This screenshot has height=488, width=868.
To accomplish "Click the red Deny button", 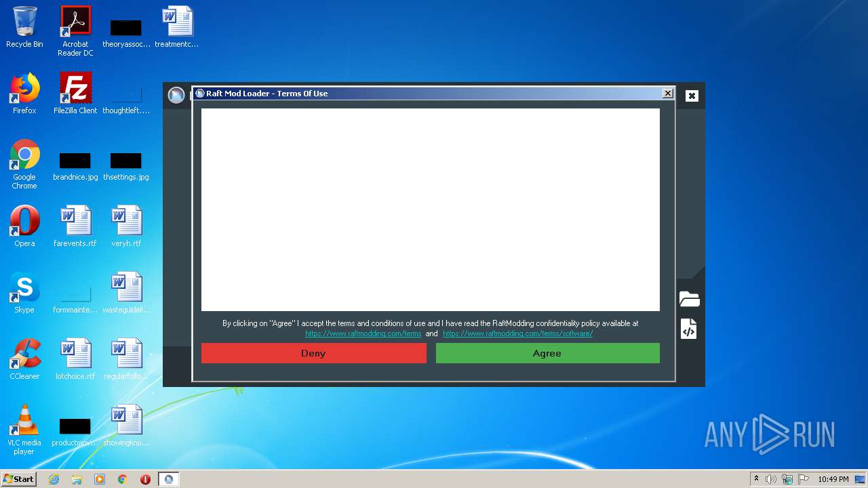I will 313,353.
